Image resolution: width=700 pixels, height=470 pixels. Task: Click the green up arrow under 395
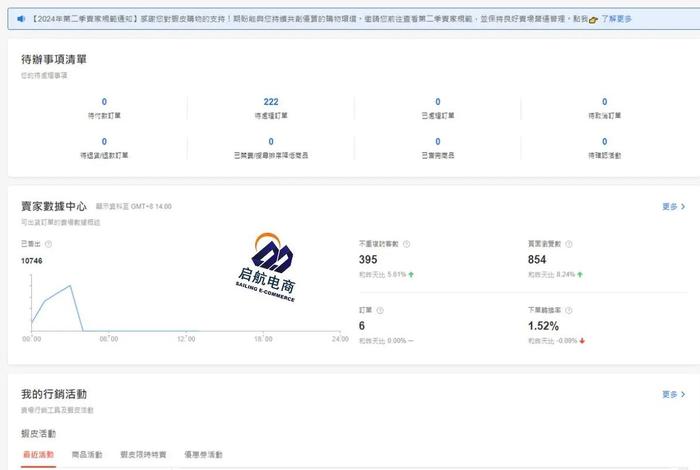pyautogui.click(x=411, y=275)
